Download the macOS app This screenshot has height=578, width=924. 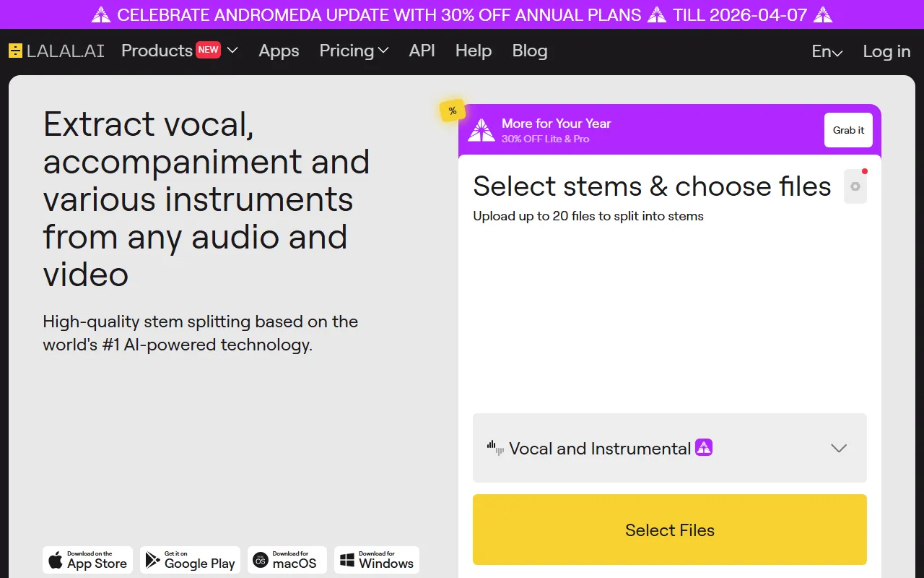[287, 560]
